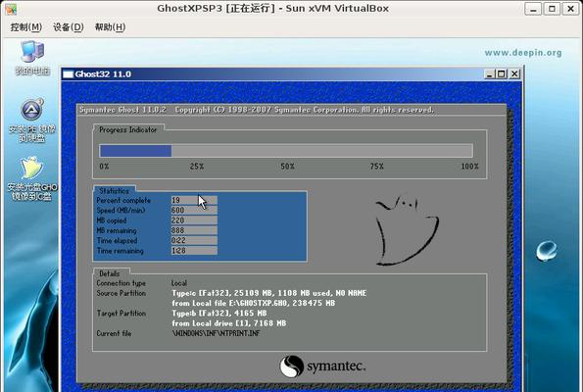Select the install GHO image ghost icon

tap(32, 178)
